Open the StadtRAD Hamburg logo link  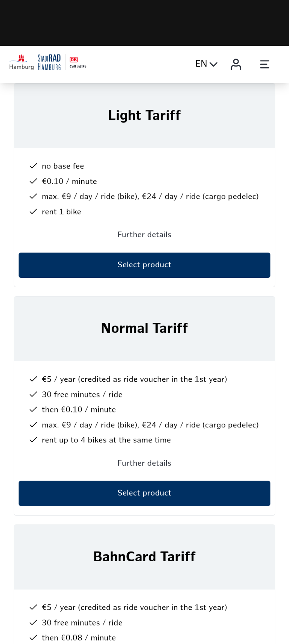[49, 62]
